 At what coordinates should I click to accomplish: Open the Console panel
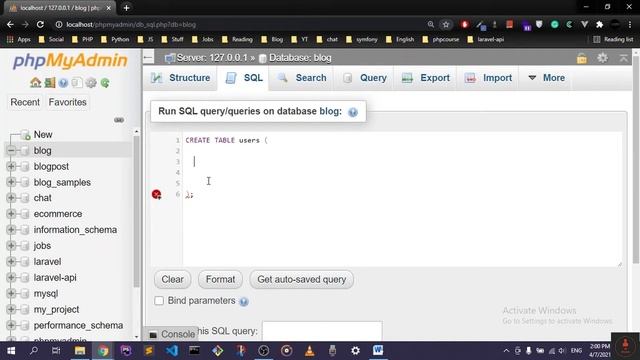[x=172, y=334]
